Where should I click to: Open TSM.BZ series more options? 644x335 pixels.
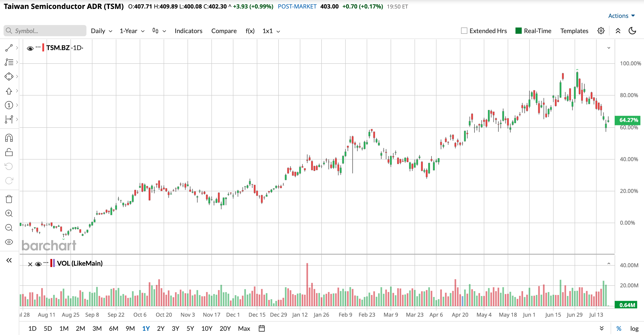point(38,47)
